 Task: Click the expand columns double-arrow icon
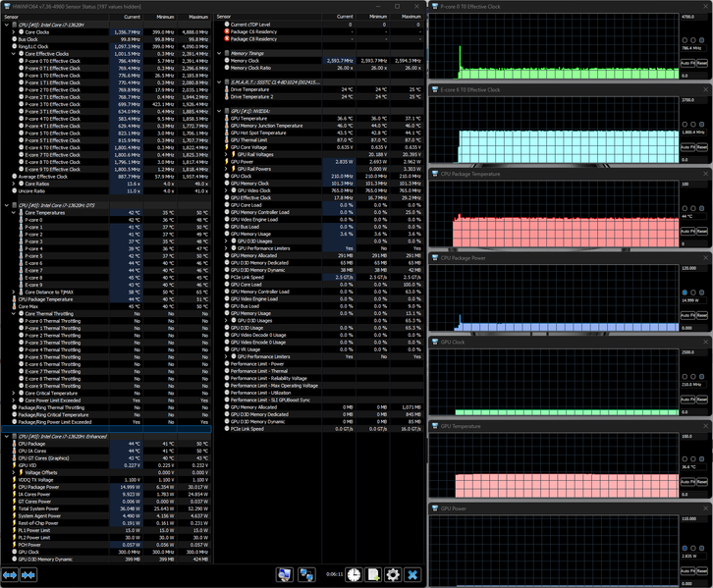tap(10, 575)
